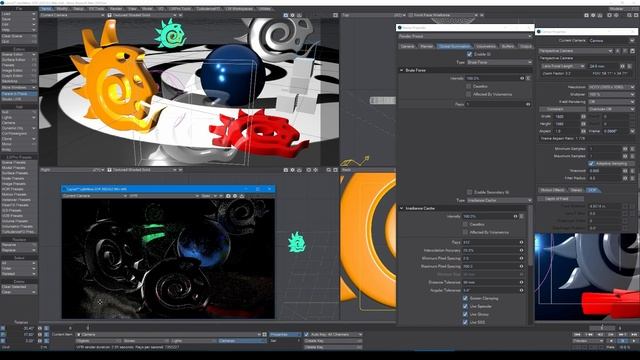
Task: Click the envelope E button beside Lens Focal Length
Action: click(x=629, y=66)
